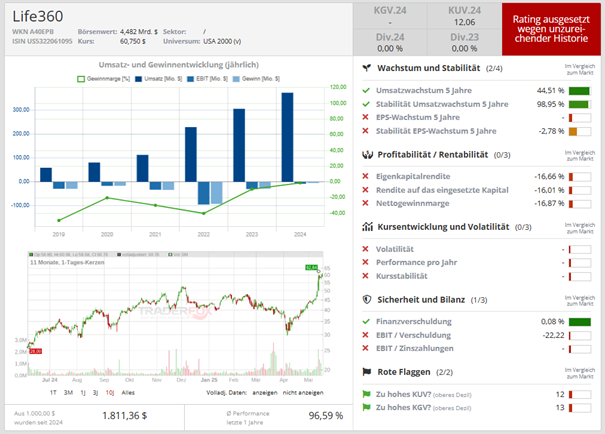Screen dimensions: 605x434
Task: Click the green flag beside Zu hohes KGV?
Action: point(366,407)
